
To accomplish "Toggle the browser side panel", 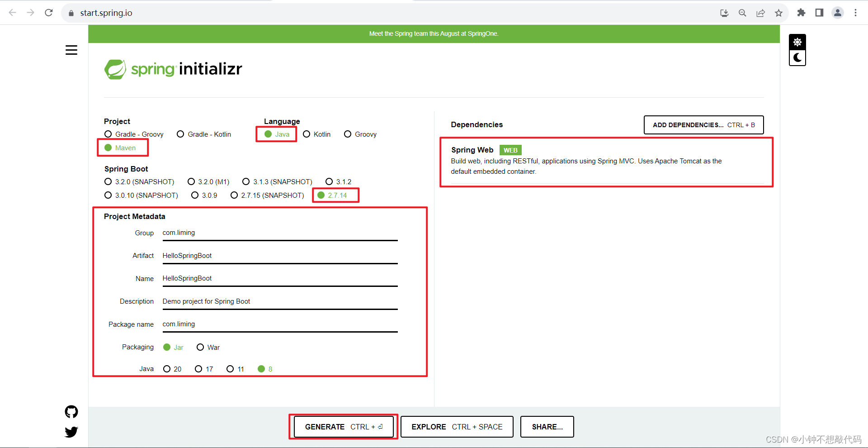I will click(x=819, y=13).
